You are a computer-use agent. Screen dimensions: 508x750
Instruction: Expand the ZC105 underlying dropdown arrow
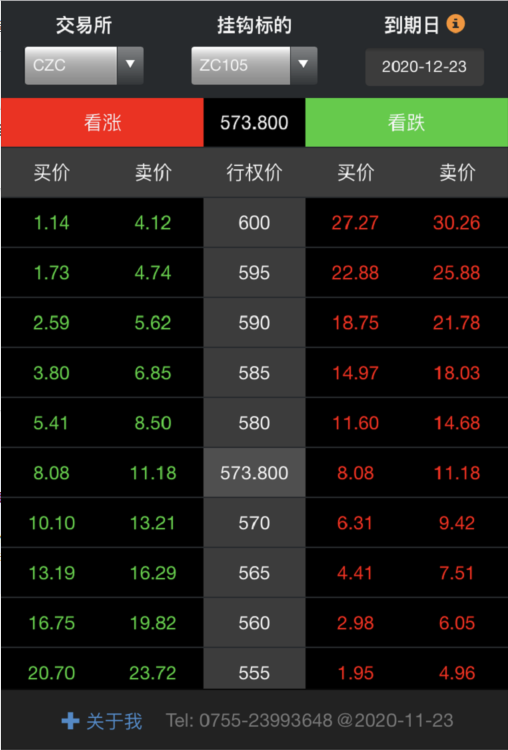click(x=303, y=66)
